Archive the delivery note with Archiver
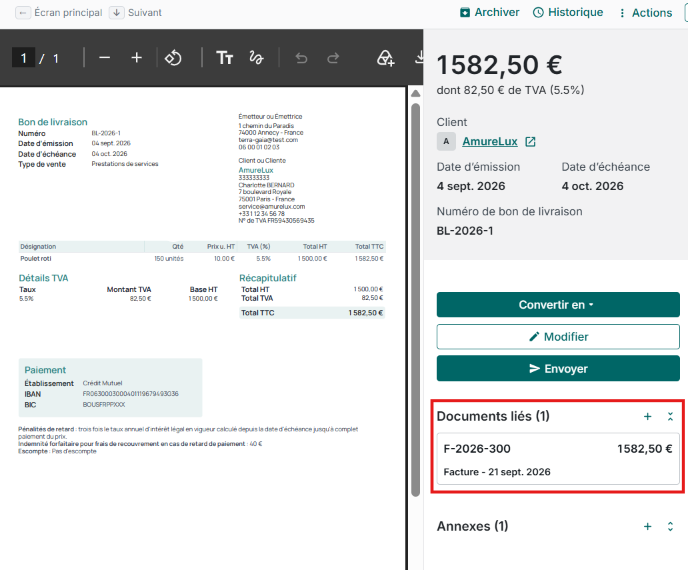Viewport: 688px width, 570px height. click(x=489, y=12)
